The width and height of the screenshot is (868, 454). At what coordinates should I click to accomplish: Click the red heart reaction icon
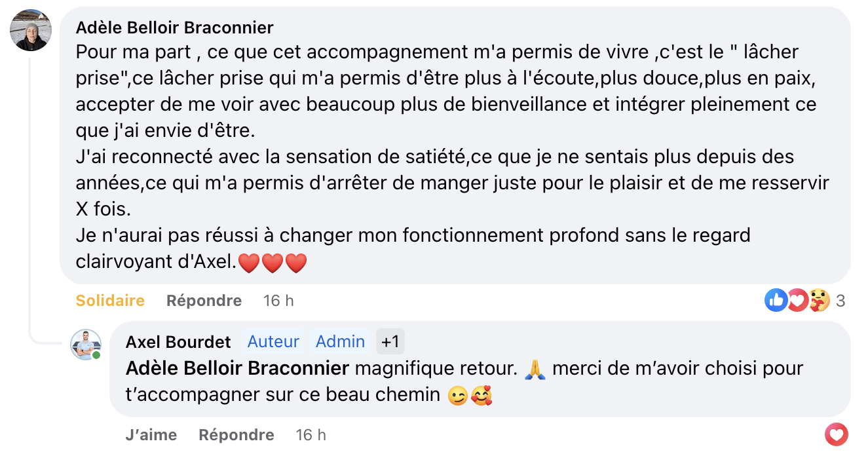pyautogui.click(x=797, y=301)
